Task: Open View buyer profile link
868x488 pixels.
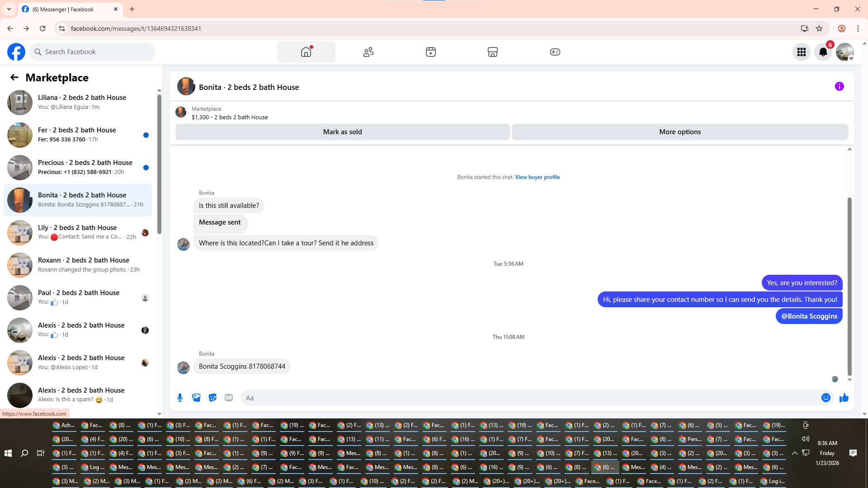Action: tap(537, 177)
